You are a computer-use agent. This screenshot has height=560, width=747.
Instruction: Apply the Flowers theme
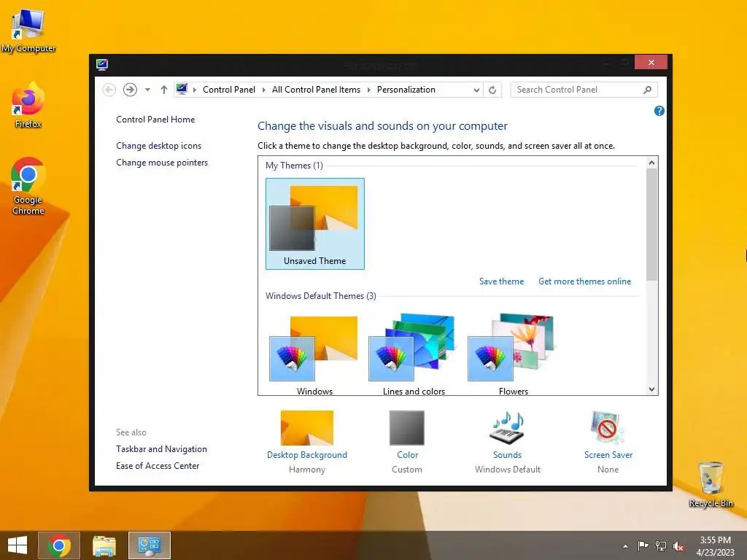tap(513, 355)
